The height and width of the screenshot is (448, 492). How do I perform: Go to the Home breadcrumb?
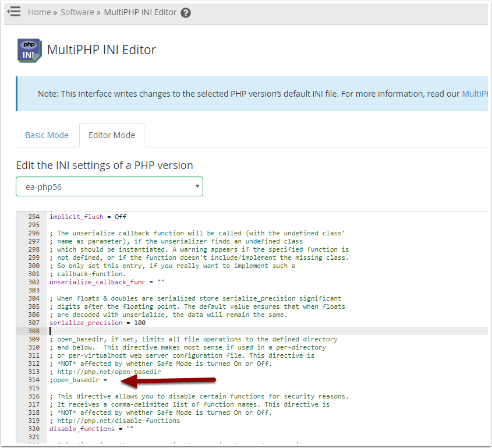click(x=39, y=12)
